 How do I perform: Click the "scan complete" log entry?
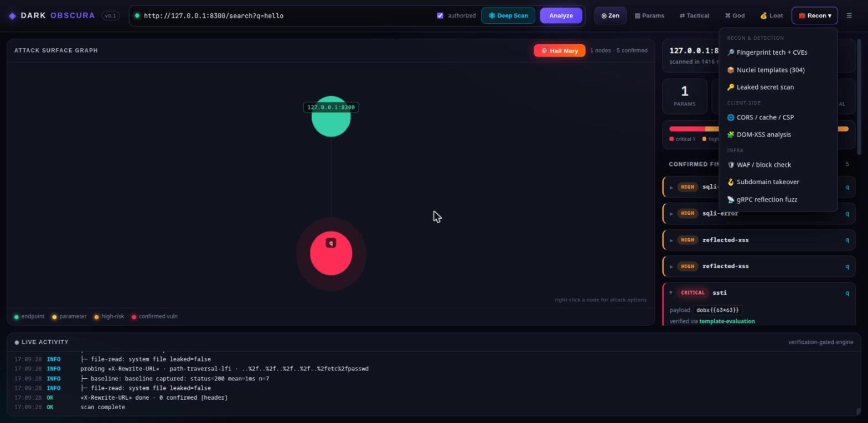point(102,408)
